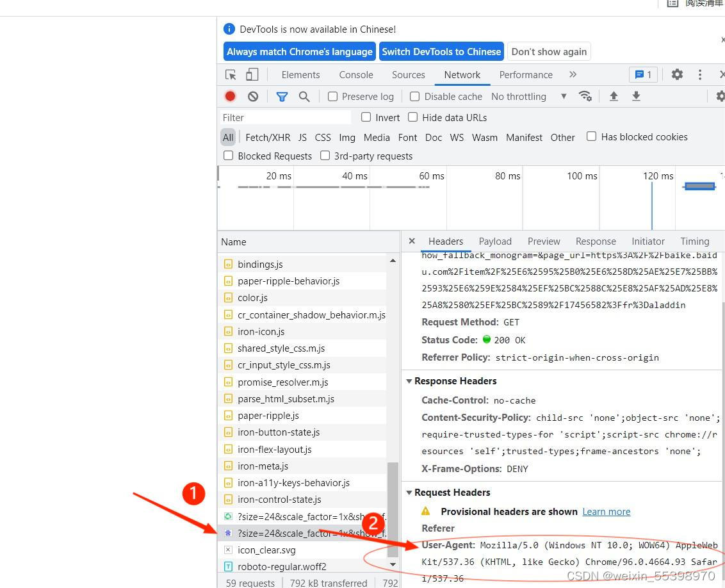Viewport: 725px width, 588px height.
Task: Tick Hide data URLs checkbox
Action: tap(412, 117)
